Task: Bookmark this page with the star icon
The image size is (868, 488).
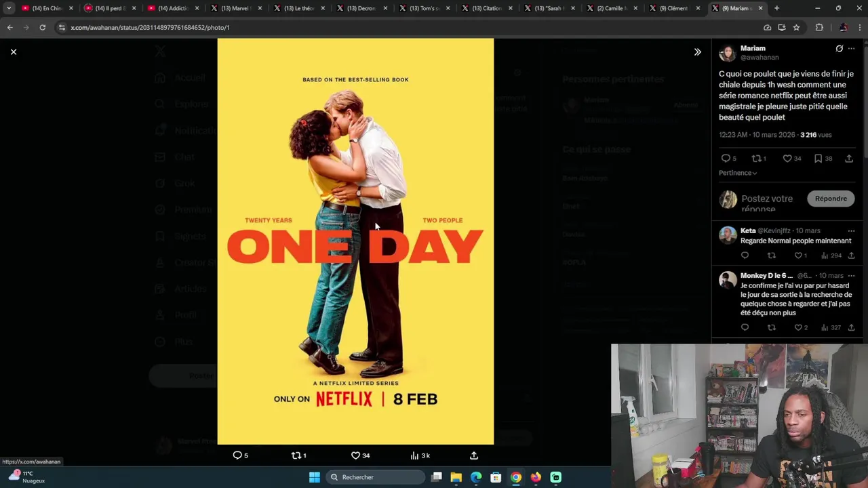Action: point(796,27)
